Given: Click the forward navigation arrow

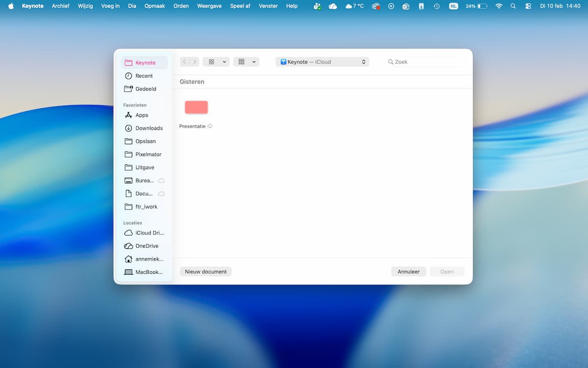Looking at the screenshot, I should coord(195,62).
